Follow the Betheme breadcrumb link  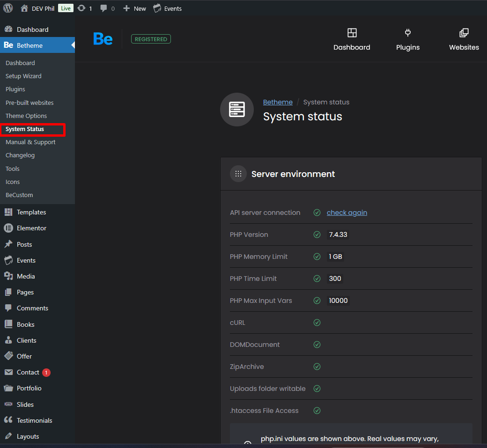pos(278,102)
